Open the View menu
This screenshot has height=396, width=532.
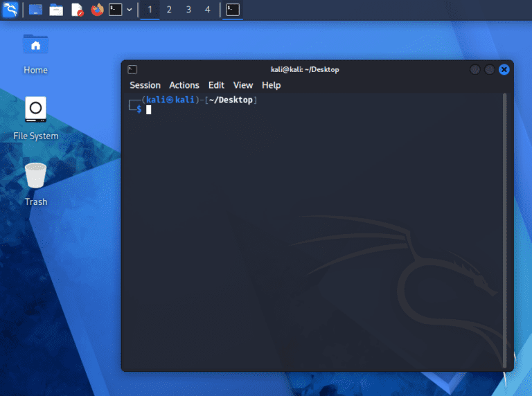pos(243,85)
